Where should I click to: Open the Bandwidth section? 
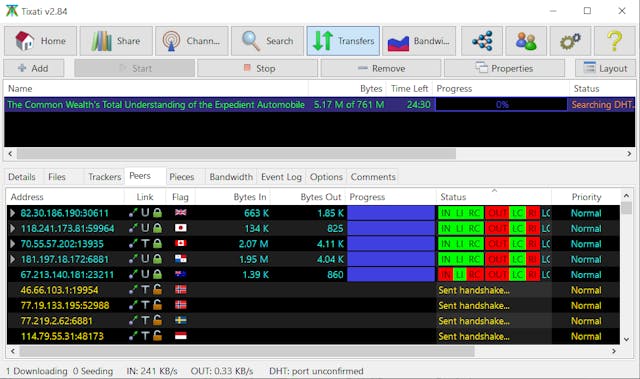pos(419,41)
